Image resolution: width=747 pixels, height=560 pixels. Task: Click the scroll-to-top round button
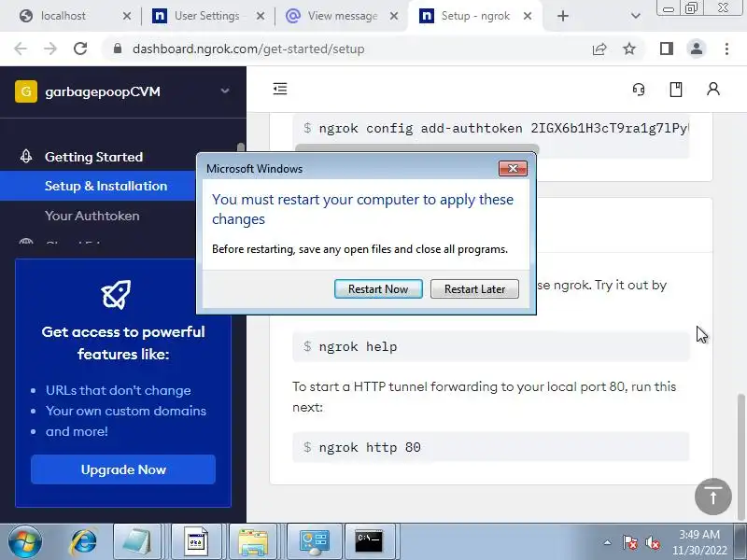(x=713, y=497)
